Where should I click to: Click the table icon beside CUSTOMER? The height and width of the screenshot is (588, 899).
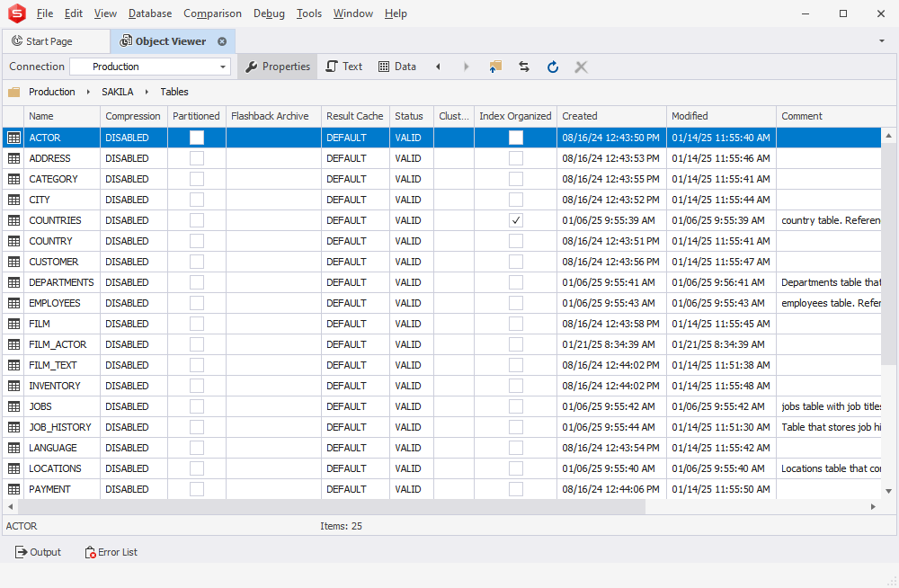click(13, 261)
